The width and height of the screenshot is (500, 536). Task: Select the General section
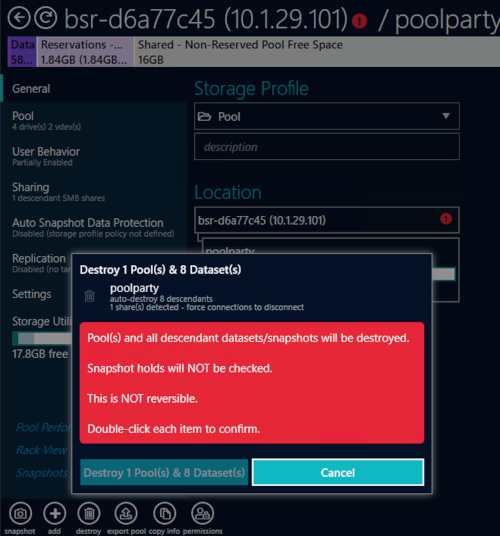[94, 89]
